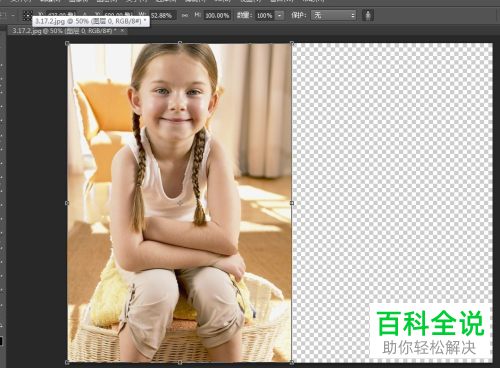The image size is (500, 368).
Task: Click the X position input field
Action: (62, 14)
